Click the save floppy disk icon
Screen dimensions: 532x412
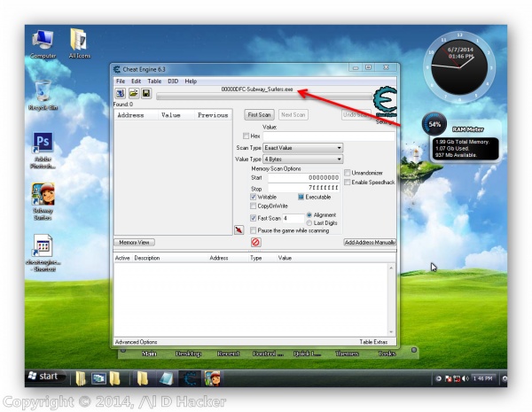146,93
